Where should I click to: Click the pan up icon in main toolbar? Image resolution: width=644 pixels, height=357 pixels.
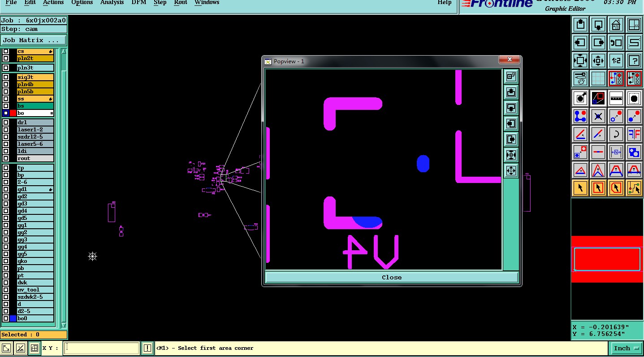pos(580,25)
